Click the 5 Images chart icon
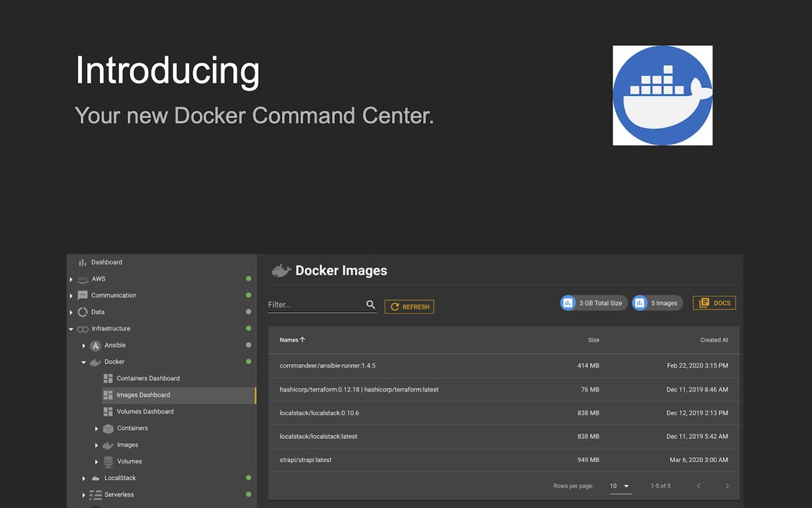The height and width of the screenshot is (508, 812). pos(640,303)
